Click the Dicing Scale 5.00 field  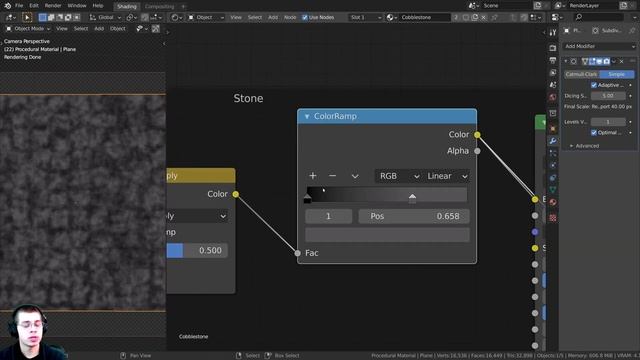click(608, 96)
